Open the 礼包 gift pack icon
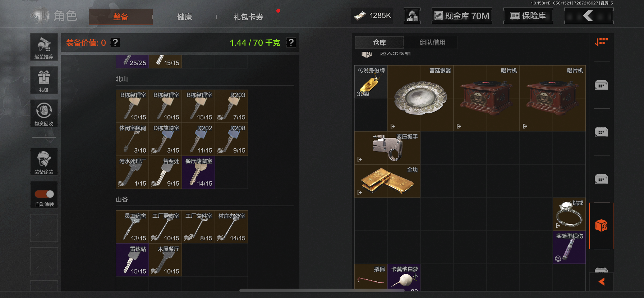 click(44, 80)
